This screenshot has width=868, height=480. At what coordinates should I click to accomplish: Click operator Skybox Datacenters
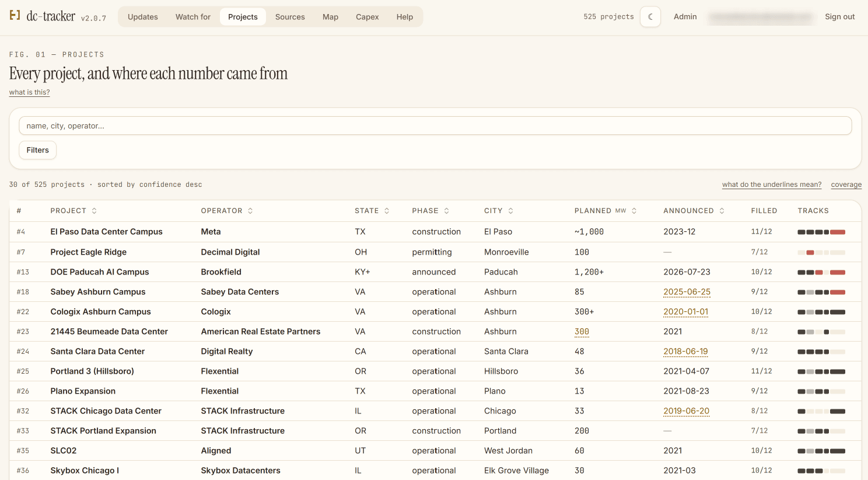[240, 471]
